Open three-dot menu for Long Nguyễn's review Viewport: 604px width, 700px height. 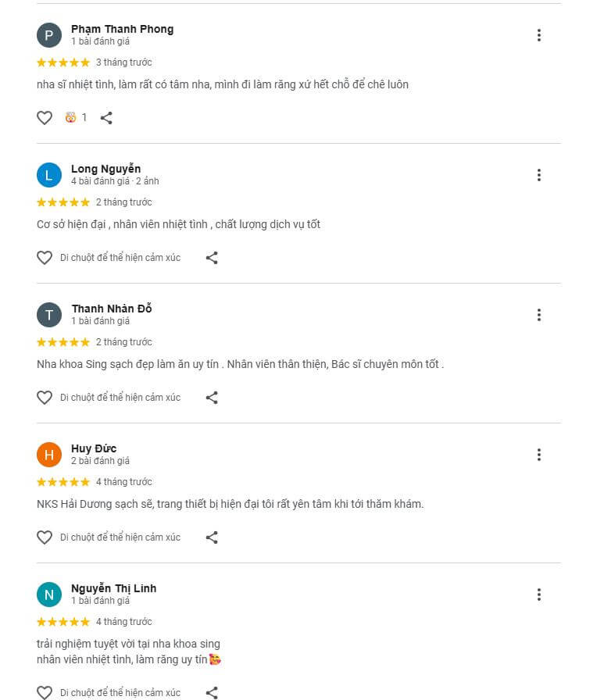point(538,175)
